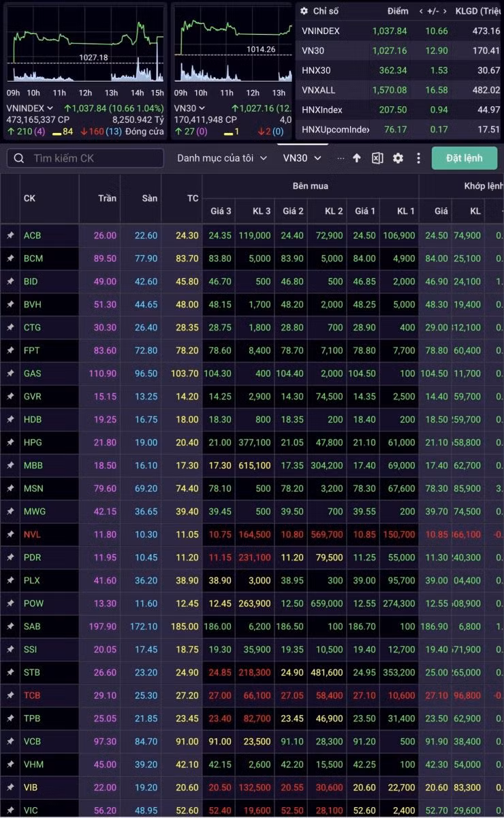The image size is (504, 818).
Task: Toggle pin for SAB stock
Action: 10,626
